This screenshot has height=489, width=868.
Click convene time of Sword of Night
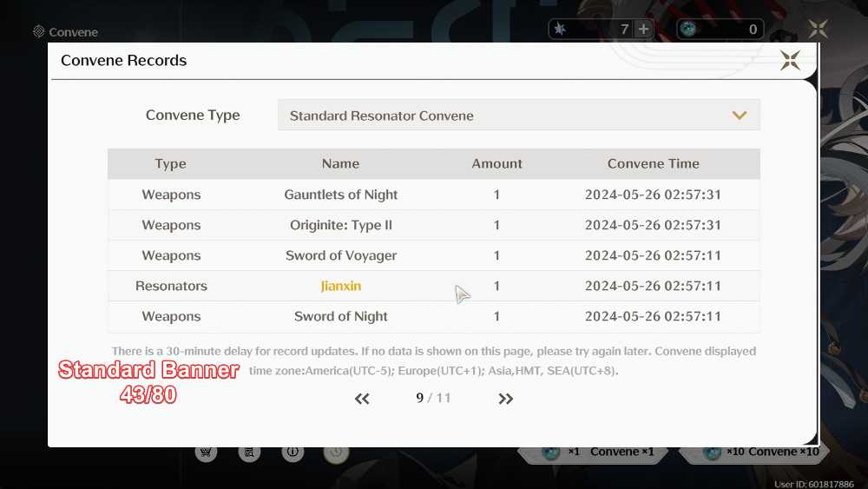coord(654,316)
